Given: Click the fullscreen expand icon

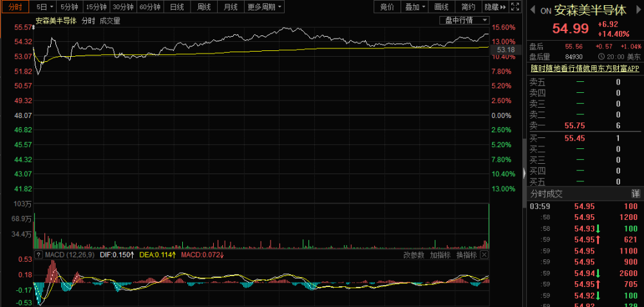Looking at the screenshot, I should pos(515,6).
